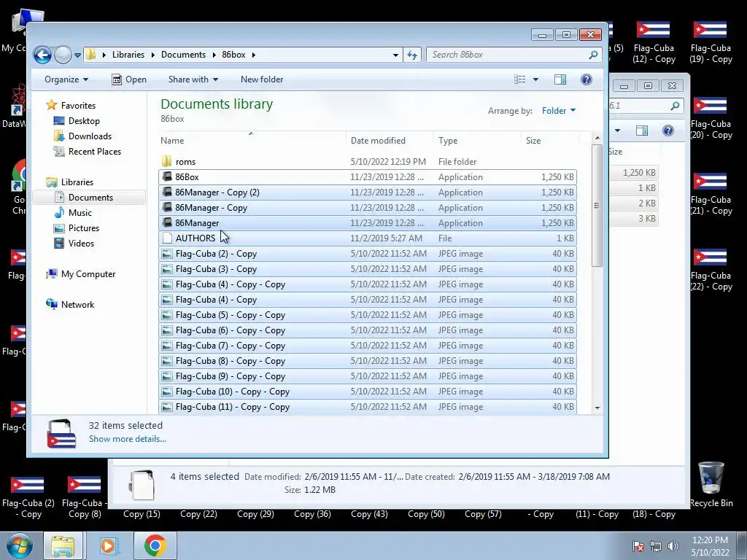Viewport: 747px width, 560px height.
Task: Select the 86Manager - Copy application icon
Action: coord(167,208)
